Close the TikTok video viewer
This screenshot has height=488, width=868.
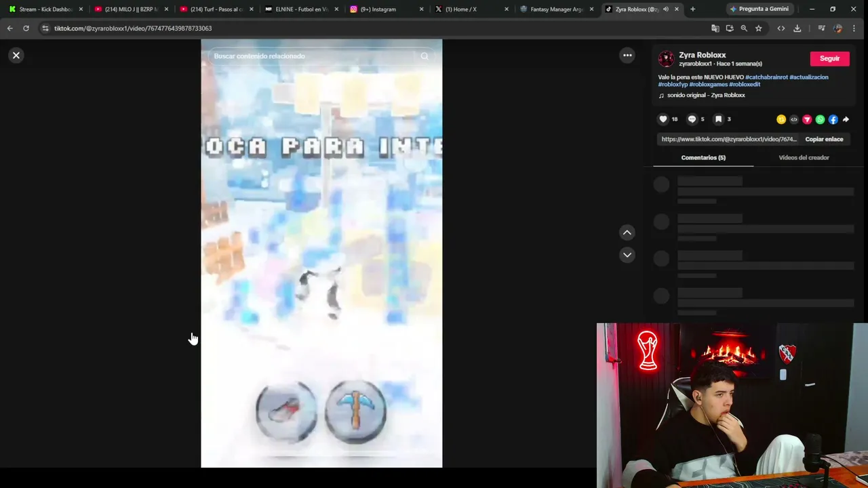coord(16,56)
